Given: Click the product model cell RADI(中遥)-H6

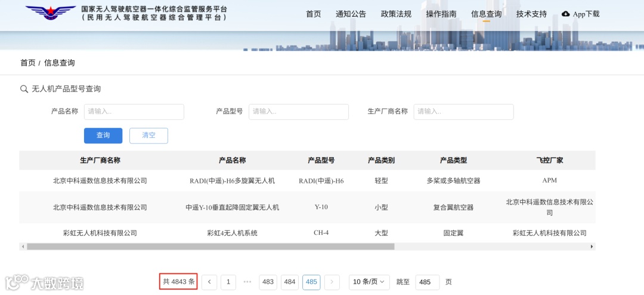Looking at the screenshot, I should (x=321, y=180).
